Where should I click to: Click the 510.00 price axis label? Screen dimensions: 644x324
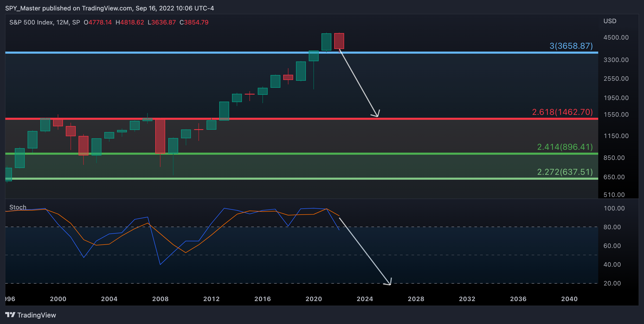tap(614, 195)
